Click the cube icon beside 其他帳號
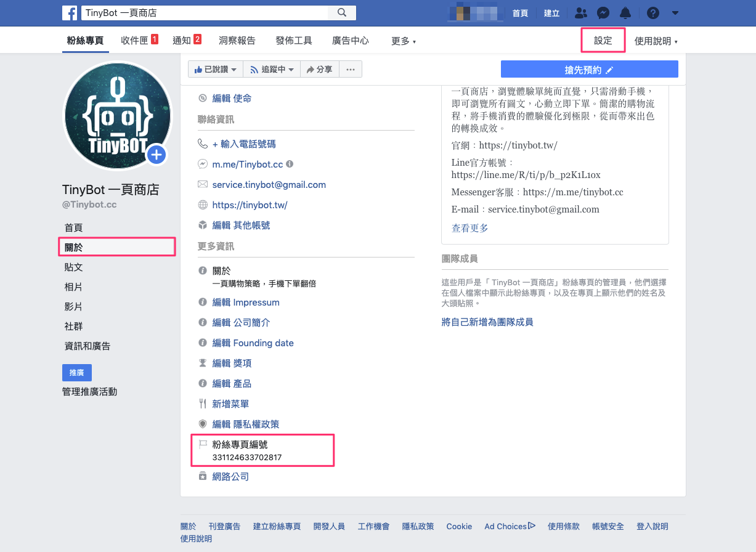 pos(202,225)
